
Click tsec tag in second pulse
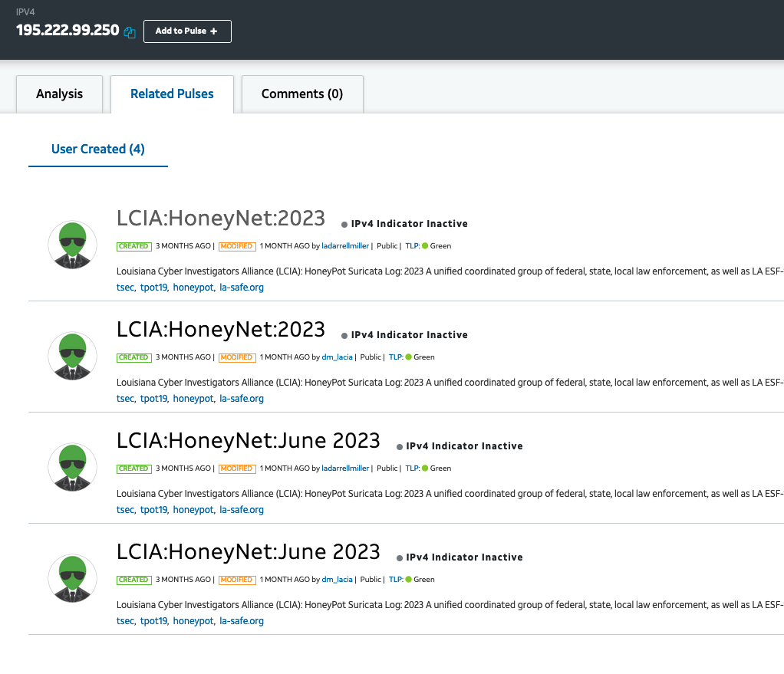click(x=125, y=399)
